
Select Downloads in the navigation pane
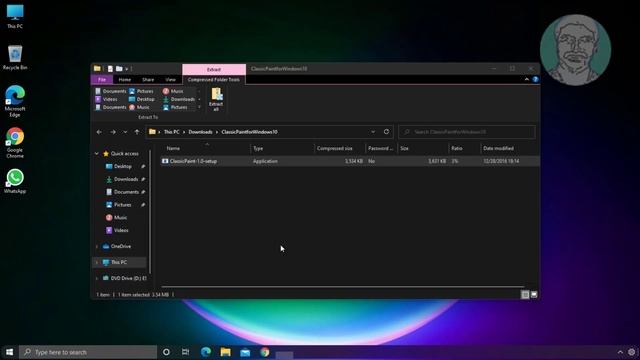pos(126,179)
